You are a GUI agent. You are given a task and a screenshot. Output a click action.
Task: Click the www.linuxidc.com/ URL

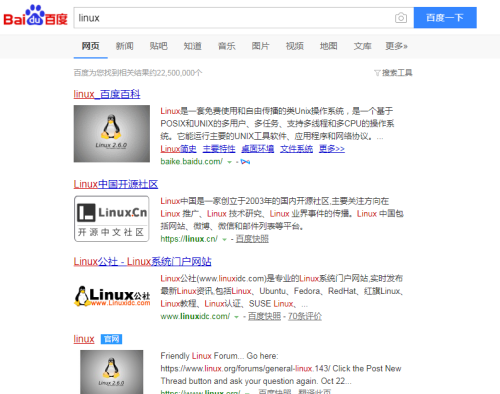[x=195, y=316]
